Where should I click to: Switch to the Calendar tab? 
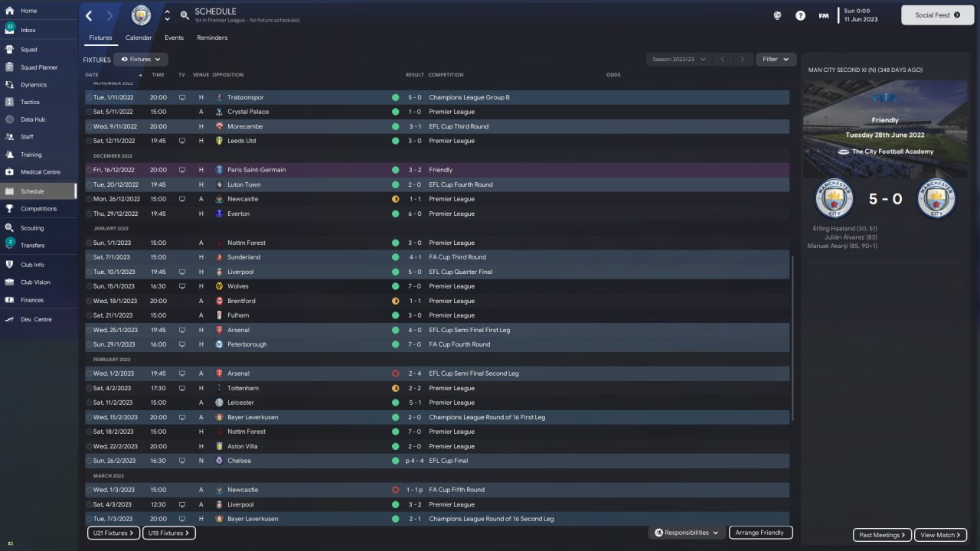[x=139, y=37]
